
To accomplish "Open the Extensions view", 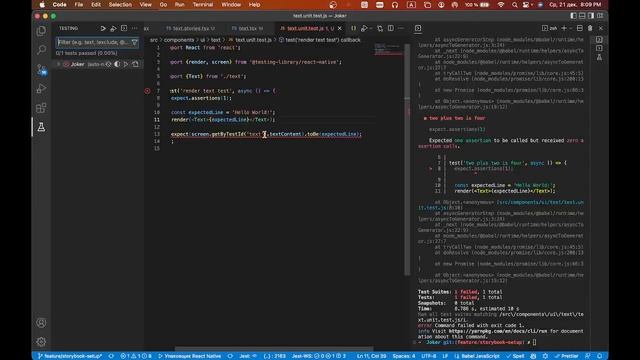I will [41, 108].
